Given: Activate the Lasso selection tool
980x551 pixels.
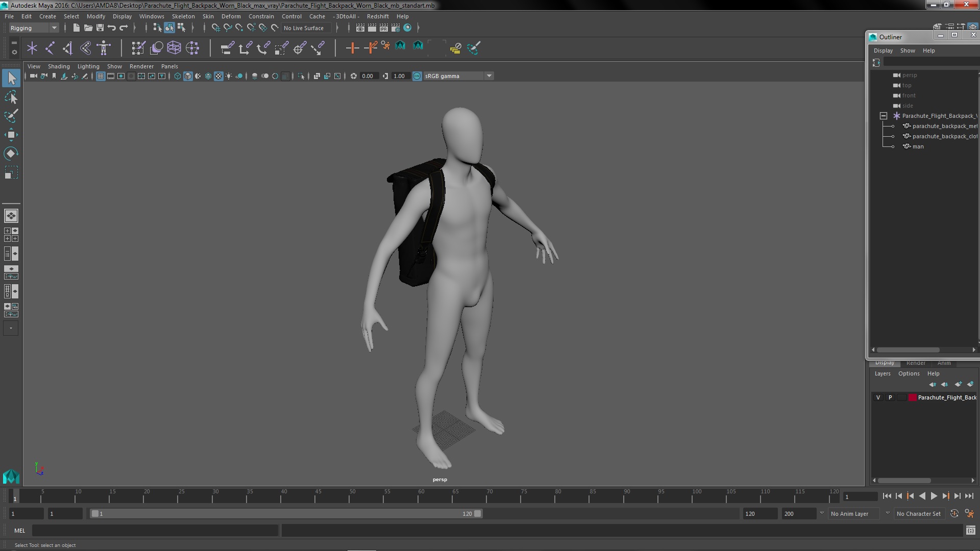Looking at the screenshot, I should click(11, 97).
